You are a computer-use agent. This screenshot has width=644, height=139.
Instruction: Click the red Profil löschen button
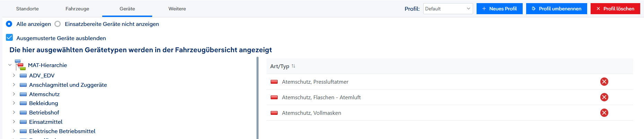tap(615, 9)
